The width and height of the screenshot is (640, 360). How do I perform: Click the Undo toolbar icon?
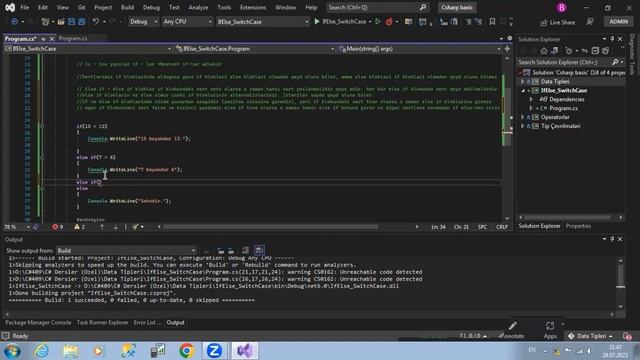click(x=96, y=22)
